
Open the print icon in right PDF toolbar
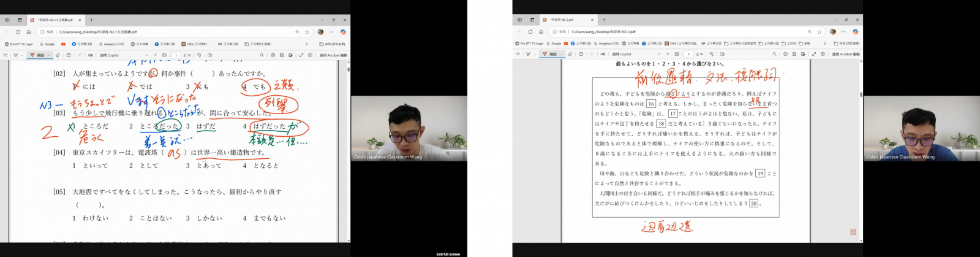click(785, 54)
